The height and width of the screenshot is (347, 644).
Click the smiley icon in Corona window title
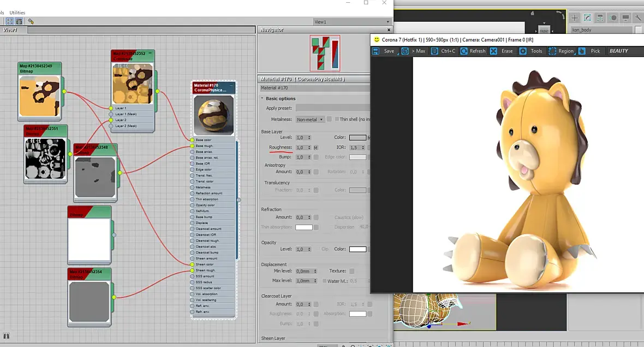tap(376, 39)
